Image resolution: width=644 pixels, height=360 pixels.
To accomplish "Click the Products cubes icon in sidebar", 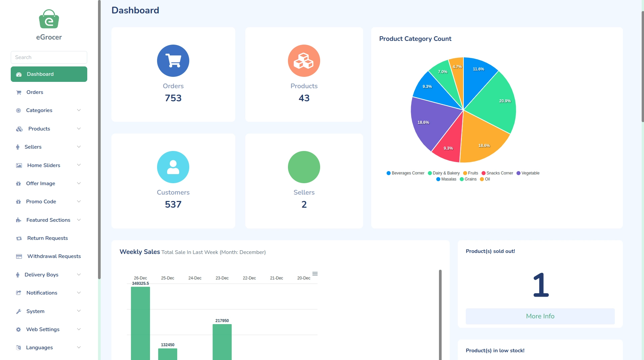I will [19, 129].
